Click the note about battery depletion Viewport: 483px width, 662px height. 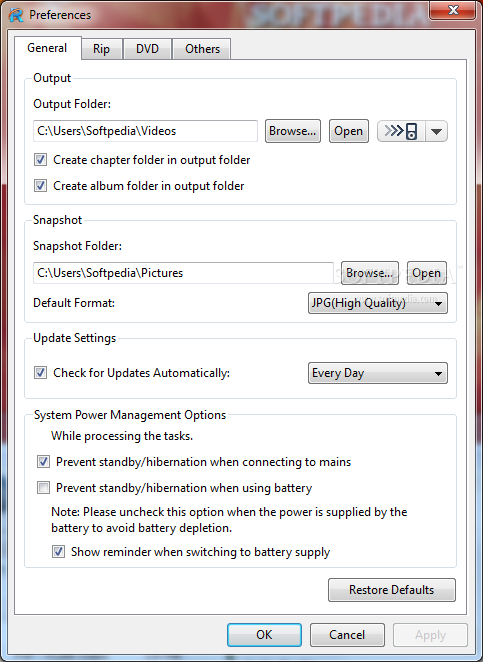(x=229, y=520)
